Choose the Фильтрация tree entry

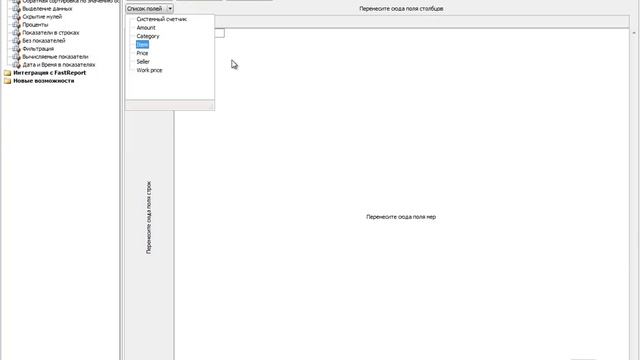(x=38, y=49)
